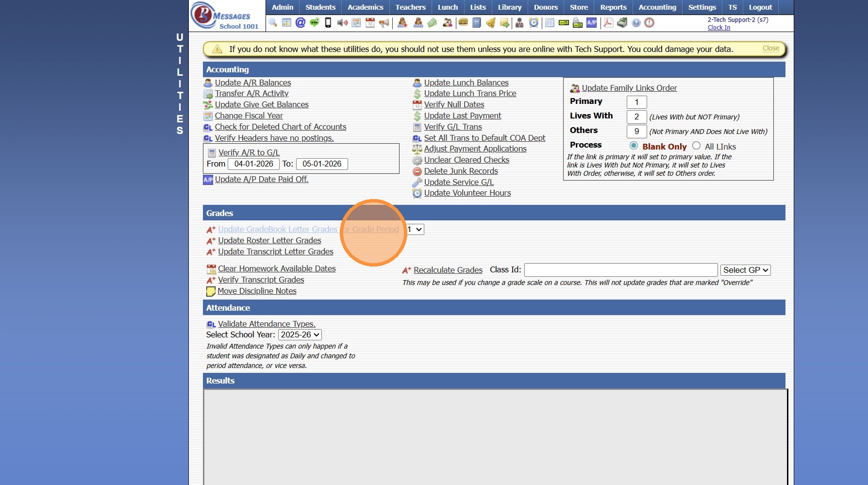The height and width of the screenshot is (485, 868).
Task: Open the Academics menu
Action: (x=366, y=7)
